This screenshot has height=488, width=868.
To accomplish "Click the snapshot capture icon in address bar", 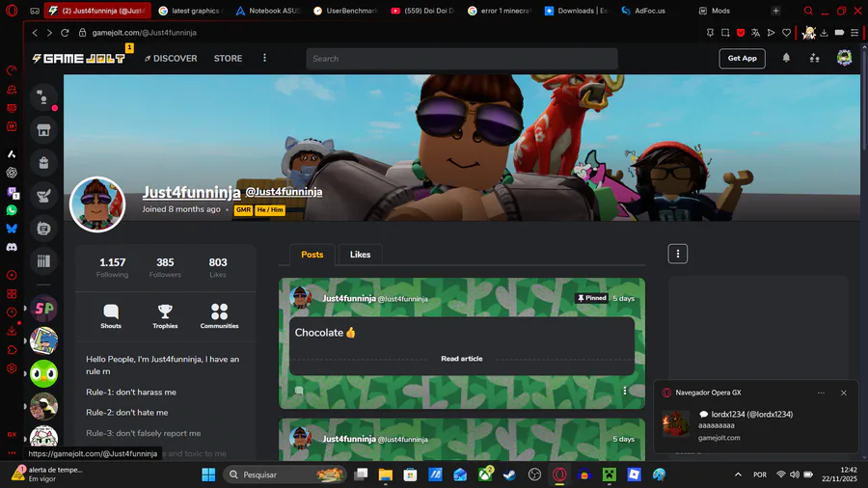I will pos(725,33).
